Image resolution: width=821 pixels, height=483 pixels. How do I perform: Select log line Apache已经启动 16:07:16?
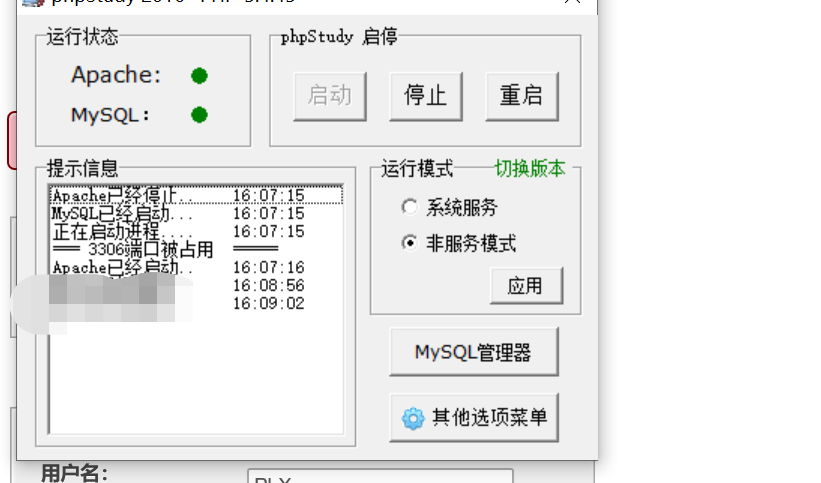point(196,268)
